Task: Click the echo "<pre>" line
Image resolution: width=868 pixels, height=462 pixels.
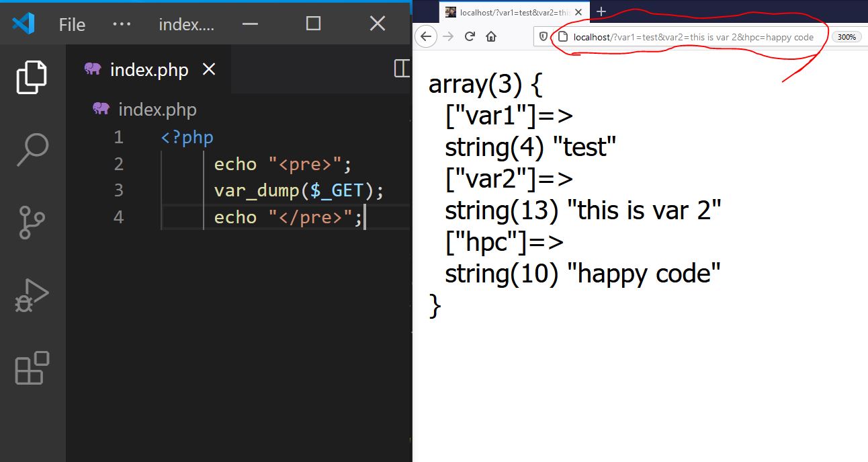Action: [x=283, y=164]
